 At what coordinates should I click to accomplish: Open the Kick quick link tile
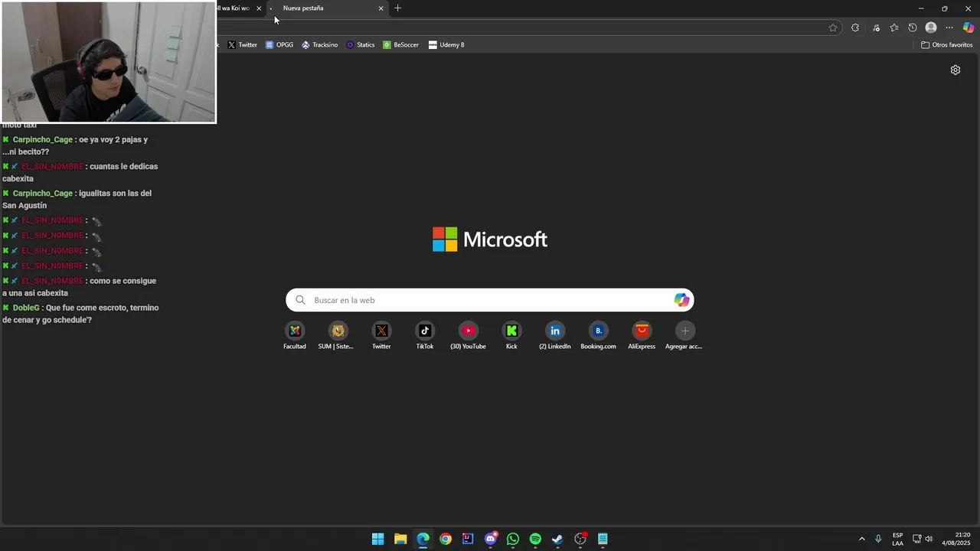click(x=511, y=335)
